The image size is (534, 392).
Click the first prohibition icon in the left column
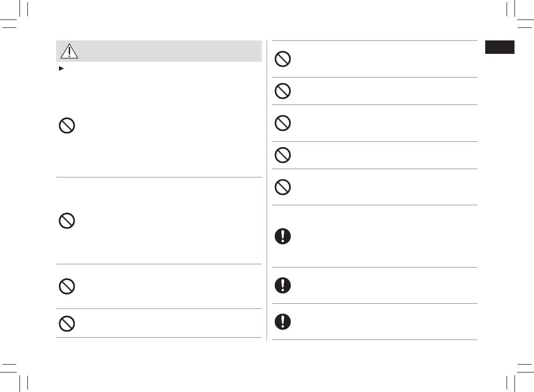(67, 126)
